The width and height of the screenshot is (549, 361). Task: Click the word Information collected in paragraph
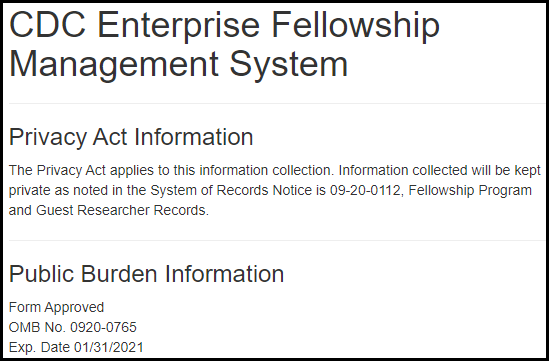tap(403, 171)
